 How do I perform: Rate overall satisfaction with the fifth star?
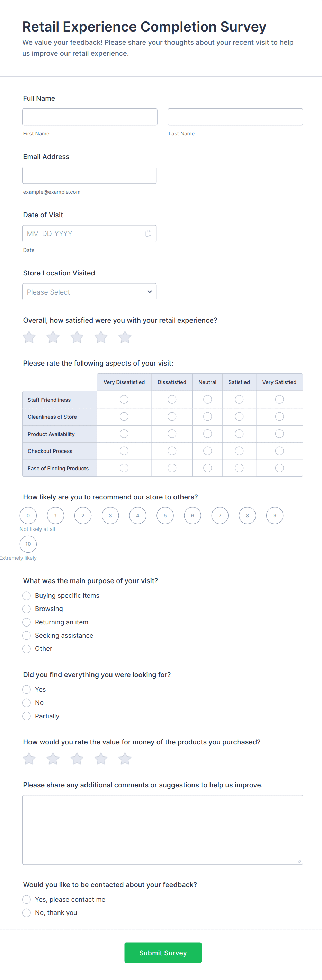125,337
